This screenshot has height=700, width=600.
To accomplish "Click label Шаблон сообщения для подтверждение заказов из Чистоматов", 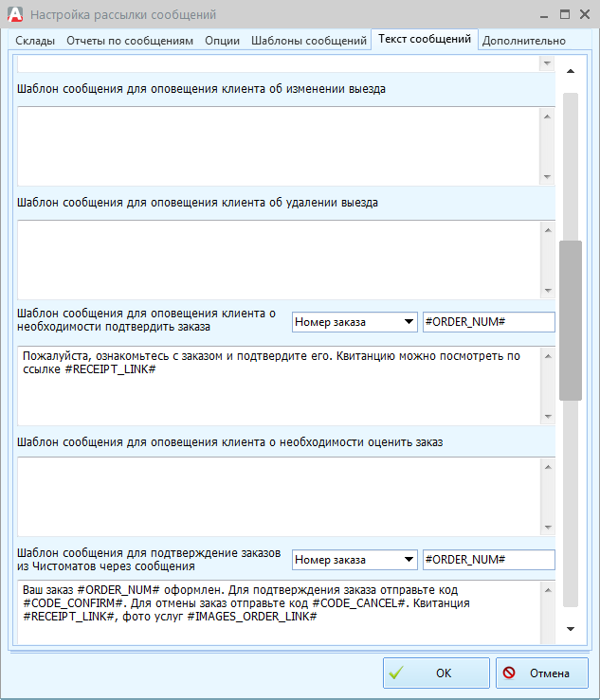I will (149, 560).
